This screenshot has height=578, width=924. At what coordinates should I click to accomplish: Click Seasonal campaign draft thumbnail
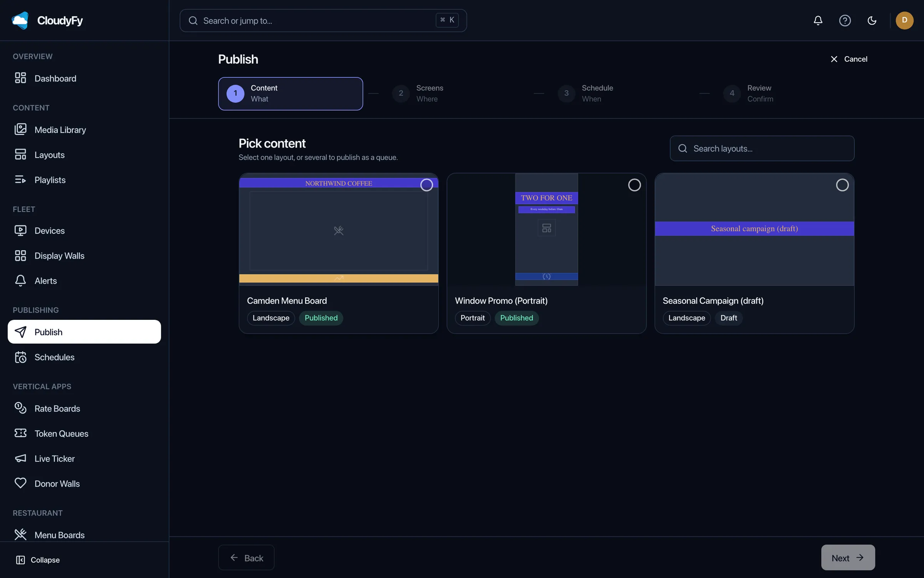click(x=754, y=230)
